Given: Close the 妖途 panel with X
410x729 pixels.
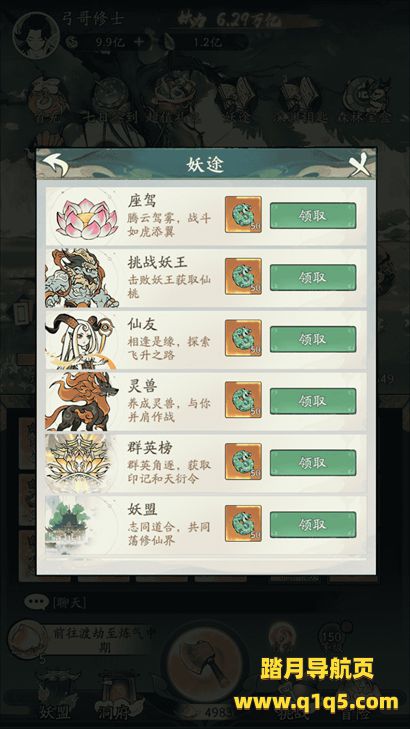Looking at the screenshot, I should (x=360, y=165).
